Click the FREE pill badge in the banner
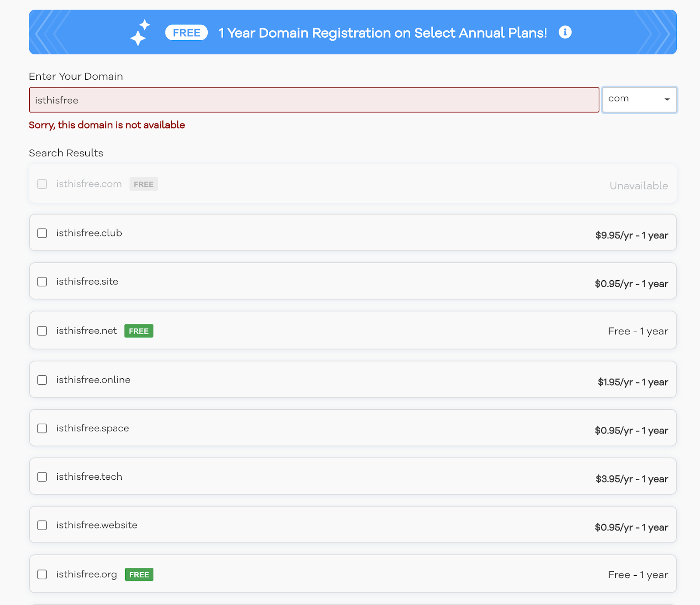 pyautogui.click(x=186, y=33)
